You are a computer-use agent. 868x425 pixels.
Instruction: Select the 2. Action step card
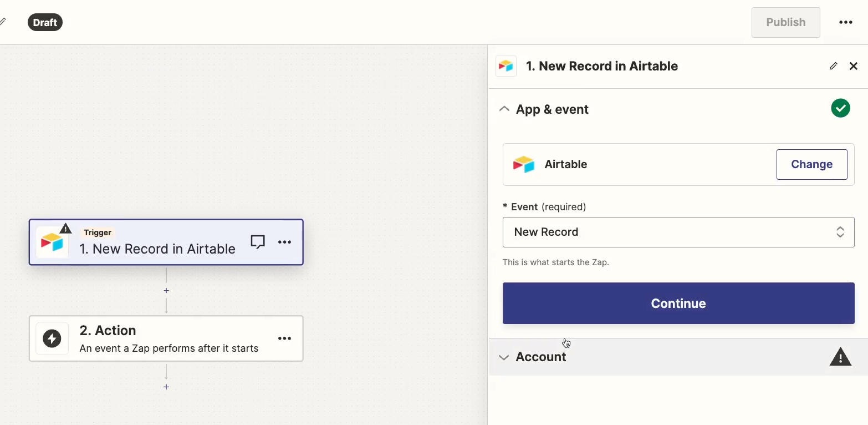click(166, 338)
